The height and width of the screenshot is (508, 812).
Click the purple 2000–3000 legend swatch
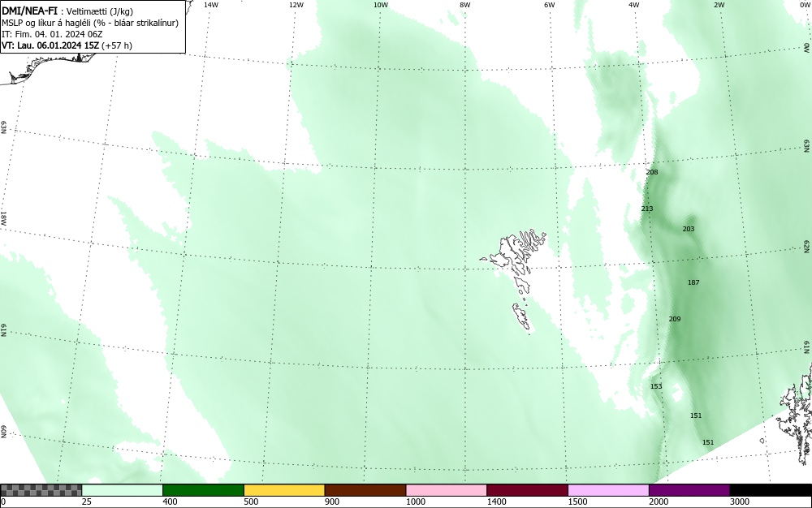click(689, 490)
